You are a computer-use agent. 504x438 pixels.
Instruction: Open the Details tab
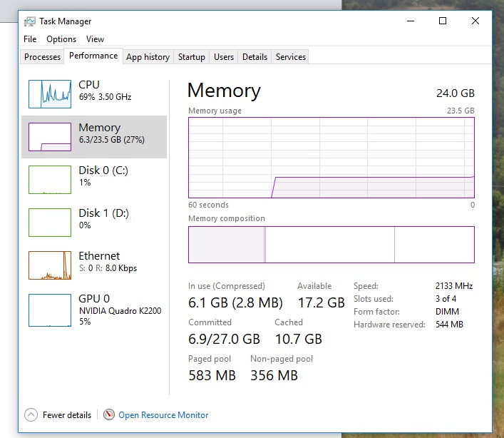pyautogui.click(x=254, y=57)
